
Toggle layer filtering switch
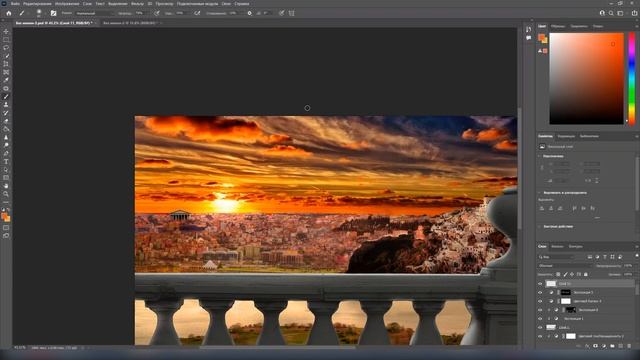click(x=637, y=256)
